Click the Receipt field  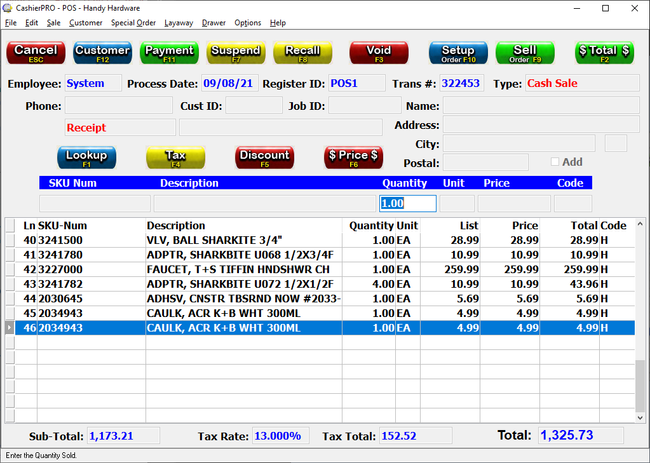(120, 127)
